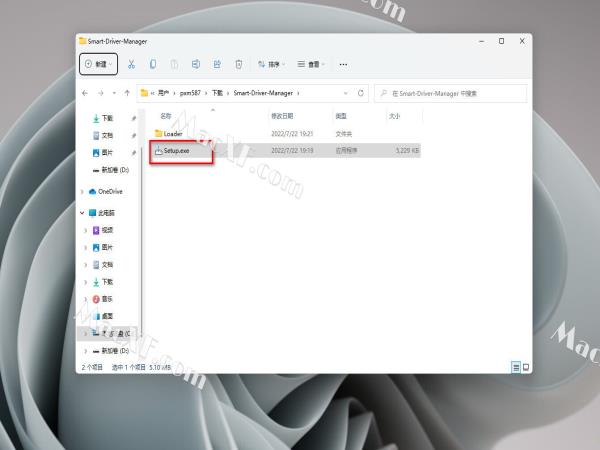Click the Copy icon in toolbar
600x450 pixels.
[x=153, y=64]
